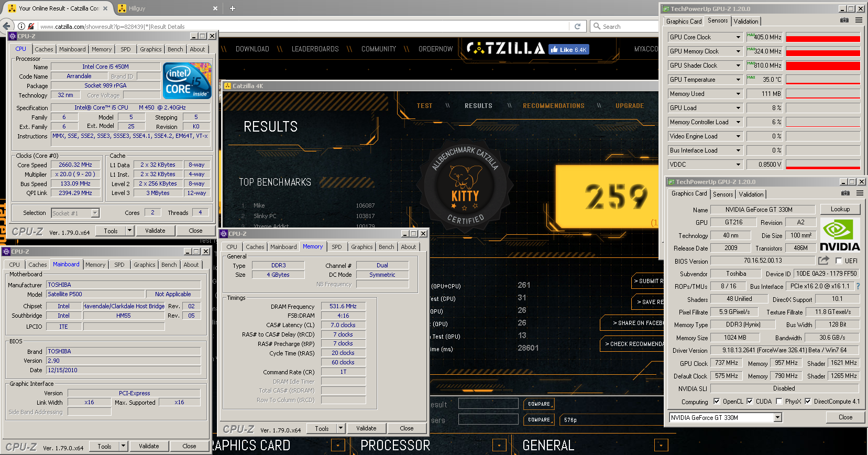Open Sensors tab in lower GPU-Z window
The width and height of the screenshot is (868, 455).
coord(723,194)
